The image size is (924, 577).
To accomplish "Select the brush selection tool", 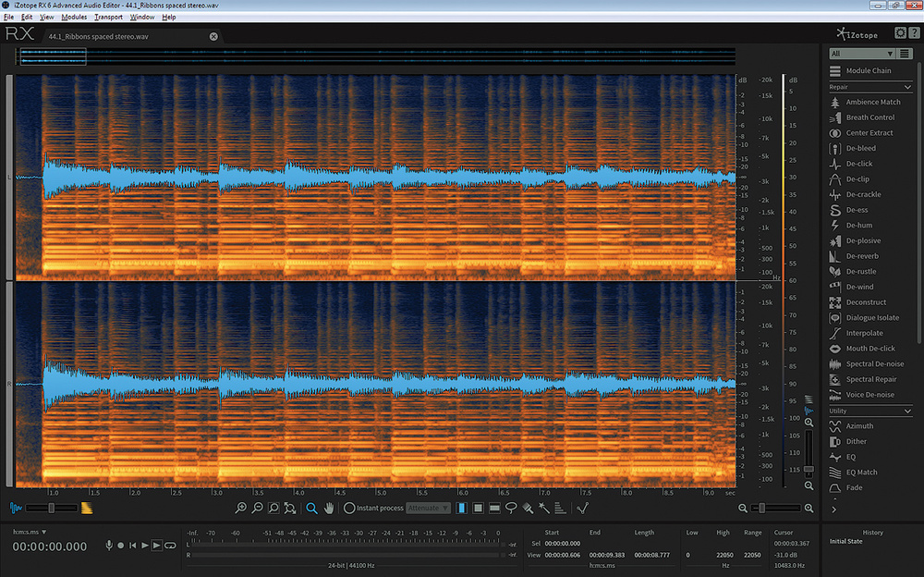I will coord(528,508).
